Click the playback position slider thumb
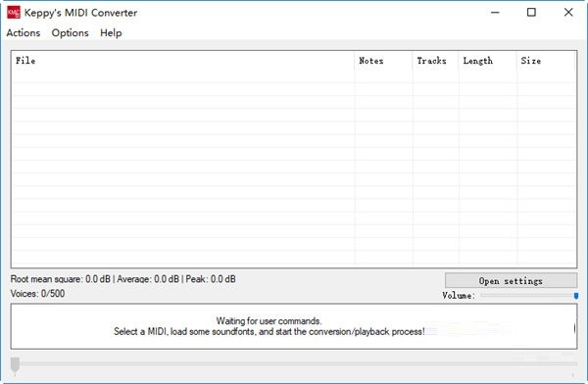This screenshot has width=588, height=384. [15, 364]
